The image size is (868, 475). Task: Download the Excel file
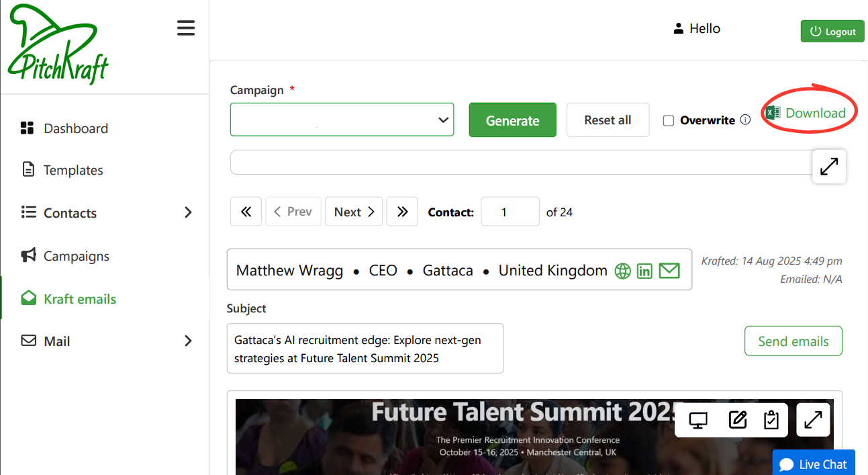(x=806, y=113)
